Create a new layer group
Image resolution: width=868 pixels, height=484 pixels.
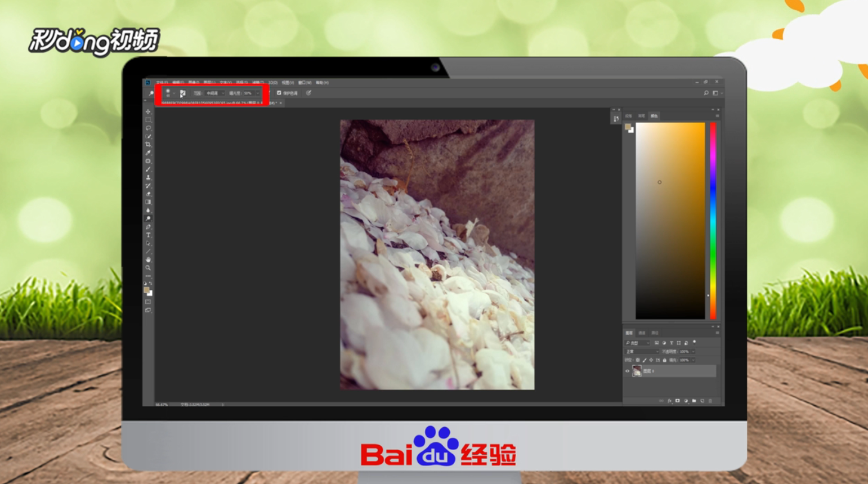click(x=694, y=401)
